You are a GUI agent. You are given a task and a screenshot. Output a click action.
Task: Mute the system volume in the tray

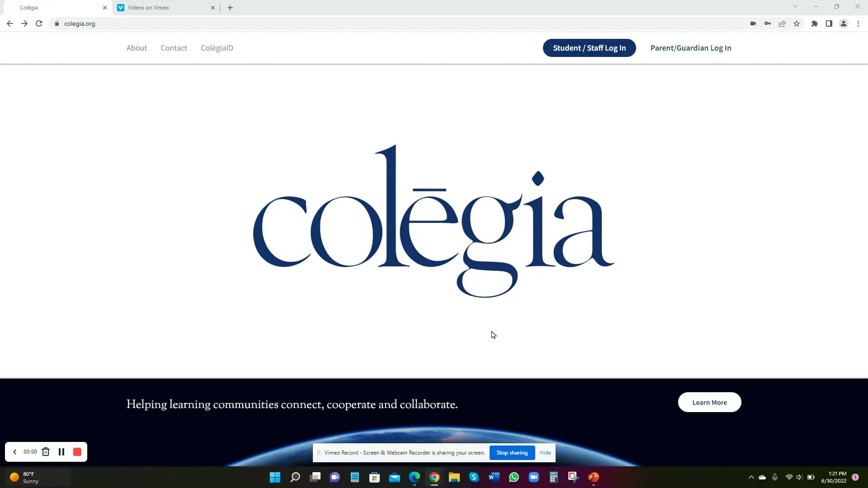pos(799,477)
